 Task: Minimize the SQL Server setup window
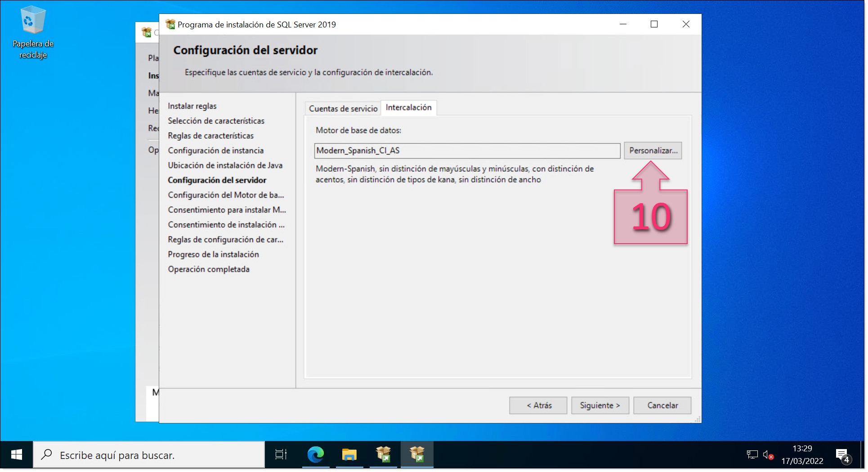click(623, 24)
